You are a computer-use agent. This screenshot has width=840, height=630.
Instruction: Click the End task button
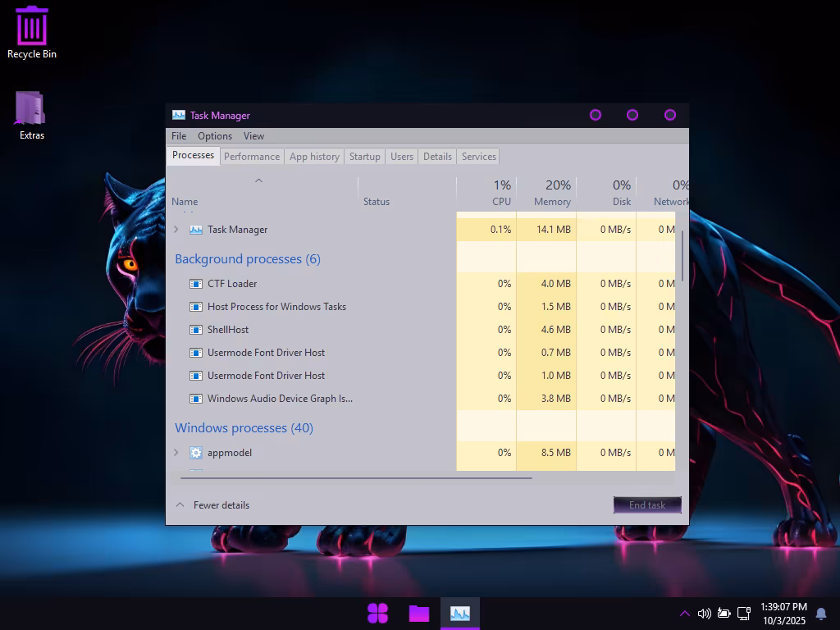pyautogui.click(x=647, y=504)
